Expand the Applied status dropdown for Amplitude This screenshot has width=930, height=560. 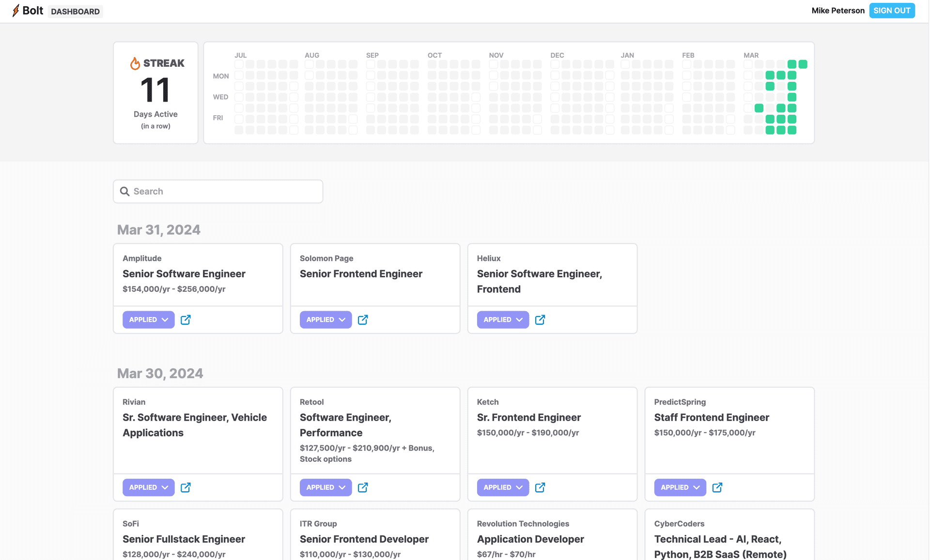148,320
